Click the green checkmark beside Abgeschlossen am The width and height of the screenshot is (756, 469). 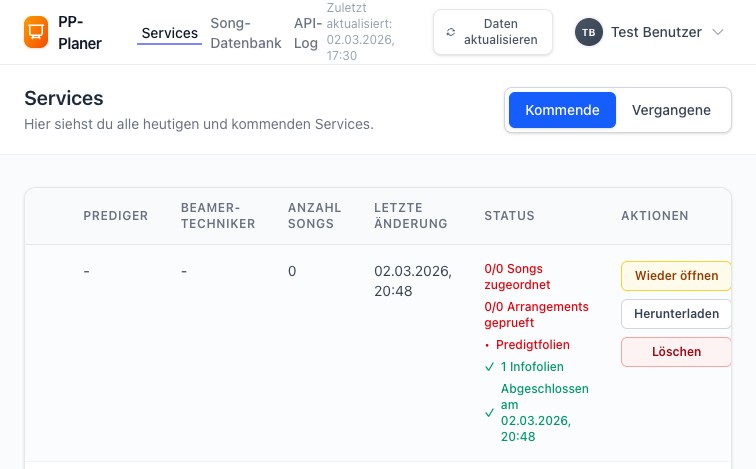coord(490,412)
